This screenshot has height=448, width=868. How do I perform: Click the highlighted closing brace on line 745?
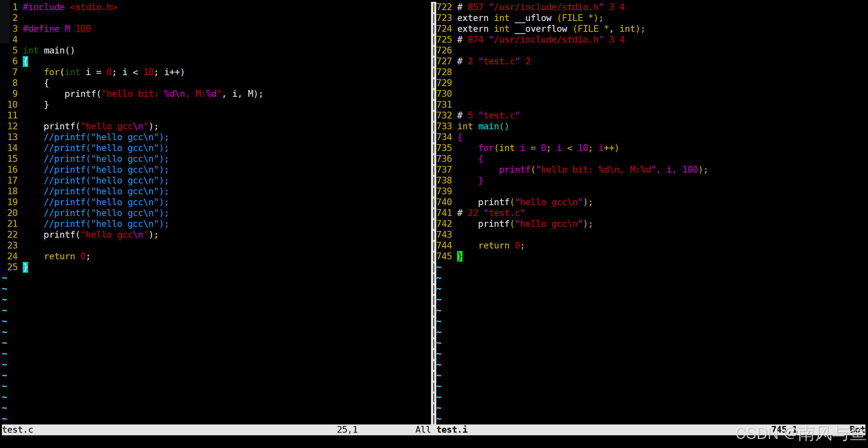pos(459,256)
